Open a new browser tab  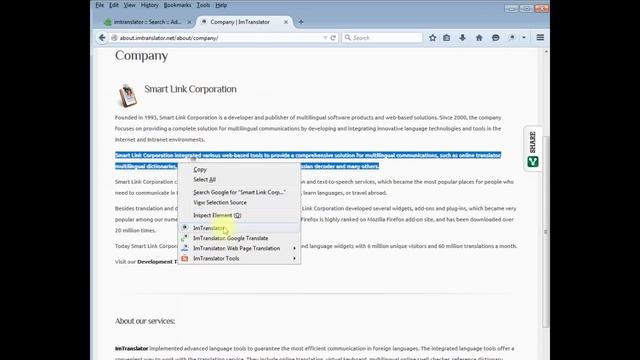pyautogui.click(x=301, y=22)
